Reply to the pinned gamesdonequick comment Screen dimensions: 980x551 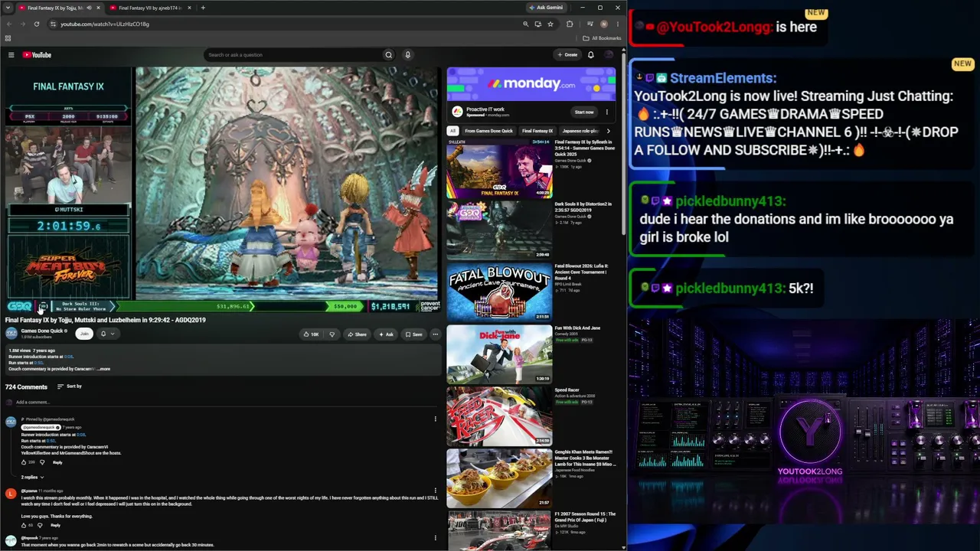pos(57,462)
